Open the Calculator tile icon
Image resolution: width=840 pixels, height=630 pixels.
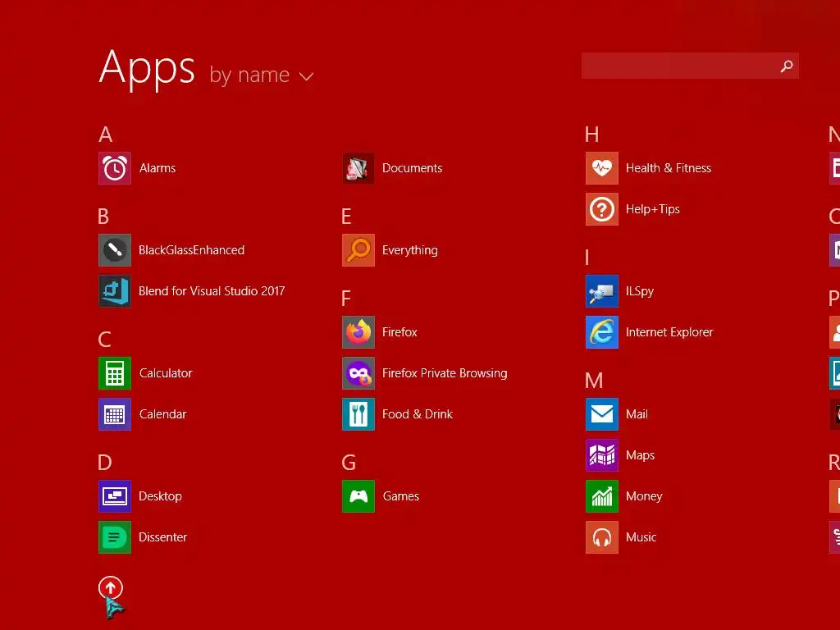click(115, 373)
